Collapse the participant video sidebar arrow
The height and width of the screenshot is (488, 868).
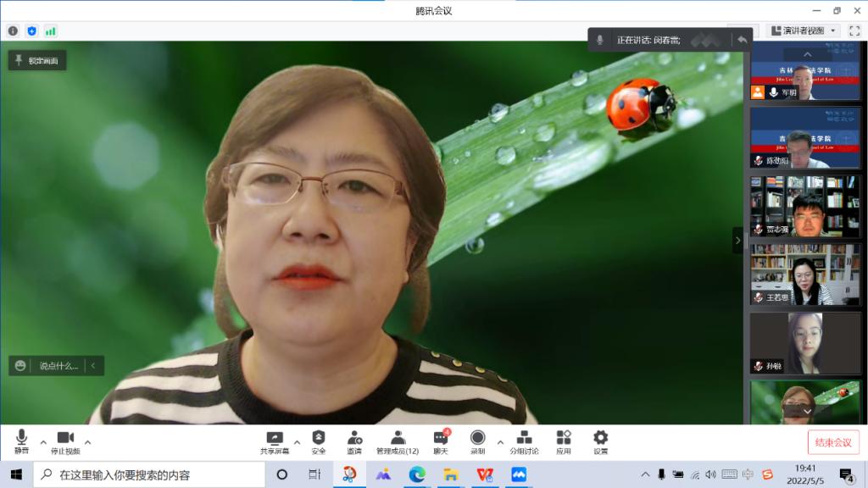(x=737, y=241)
